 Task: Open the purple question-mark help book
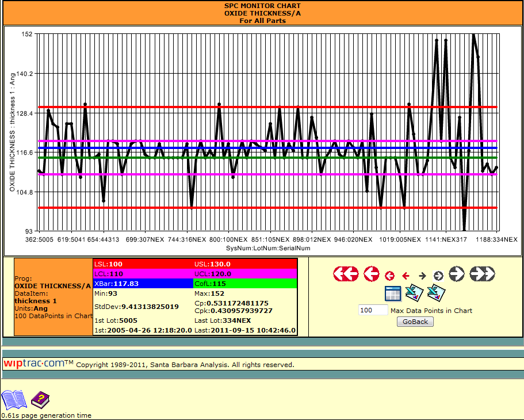tap(41, 399)
